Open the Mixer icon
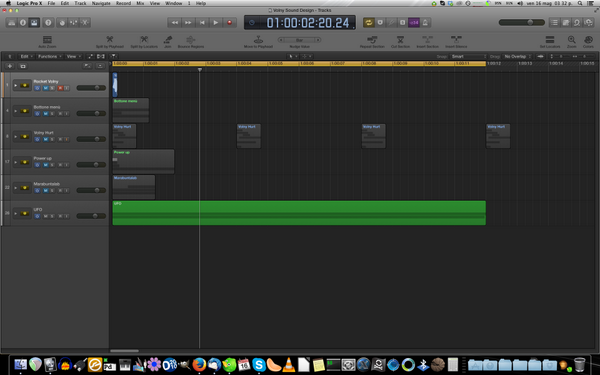 (x=73, y=23)
